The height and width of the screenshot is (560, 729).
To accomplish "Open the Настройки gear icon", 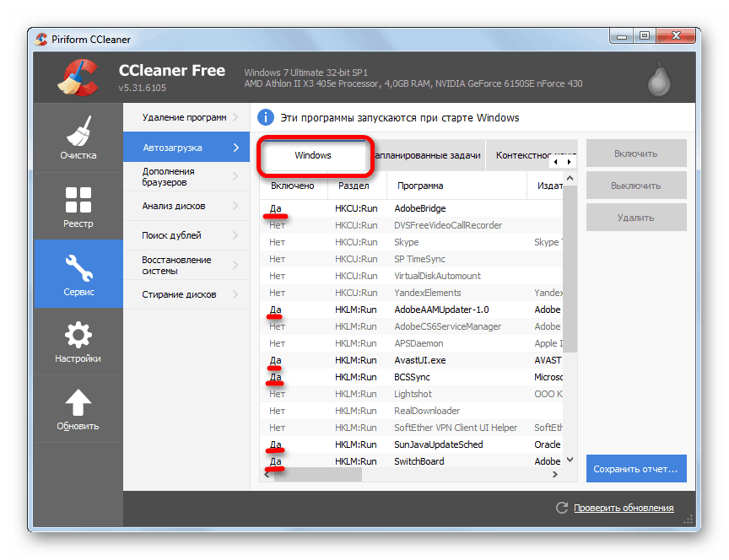I will point(78,332).
